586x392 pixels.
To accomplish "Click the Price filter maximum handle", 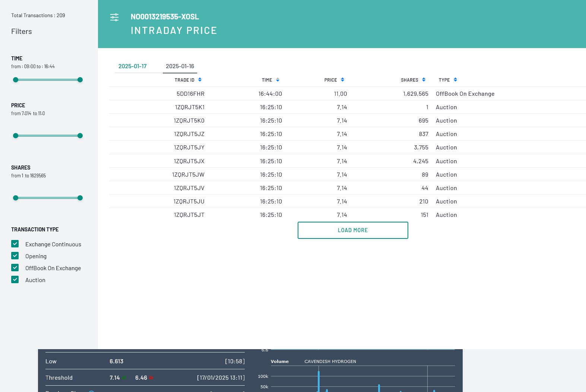I will [x=80, y=136].
